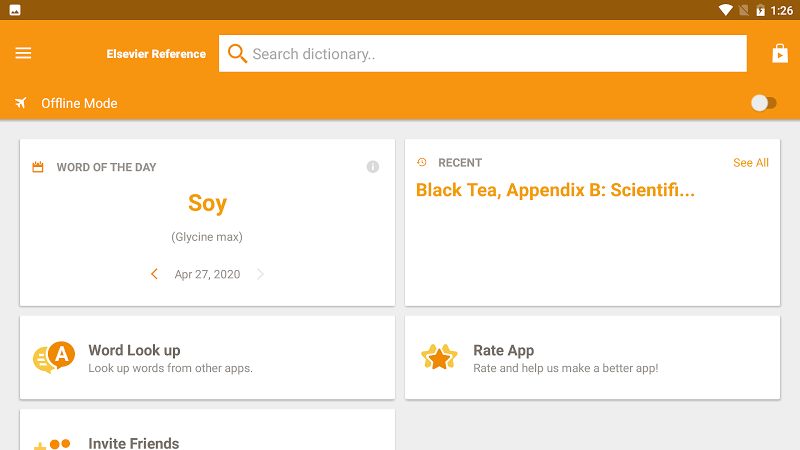Tap the search magnifier icon
800x450 pixels.
(237, 54)
